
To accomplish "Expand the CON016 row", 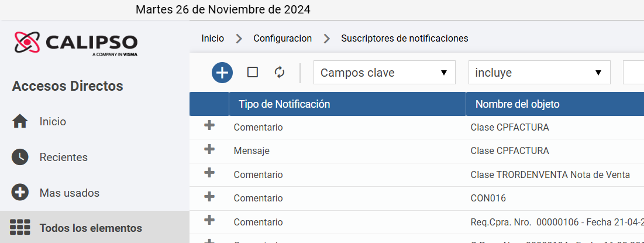I will (209, 197).
